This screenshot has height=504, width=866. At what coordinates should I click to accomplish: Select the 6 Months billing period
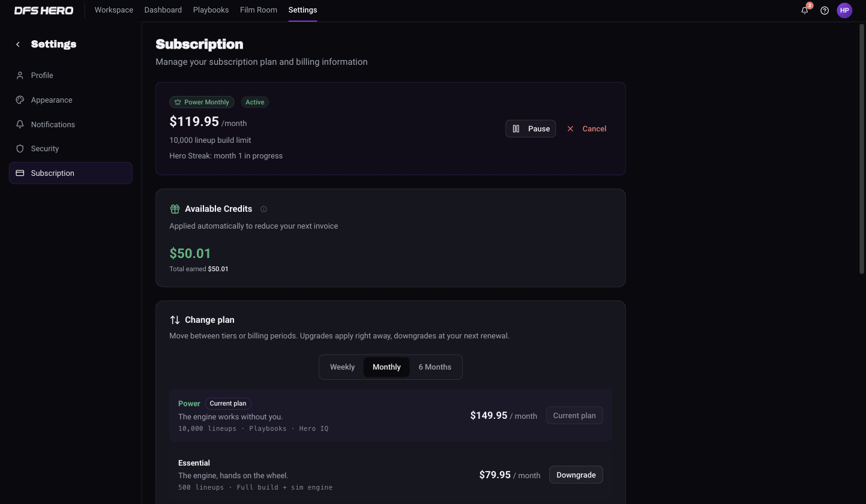click(x=435, y=367)
